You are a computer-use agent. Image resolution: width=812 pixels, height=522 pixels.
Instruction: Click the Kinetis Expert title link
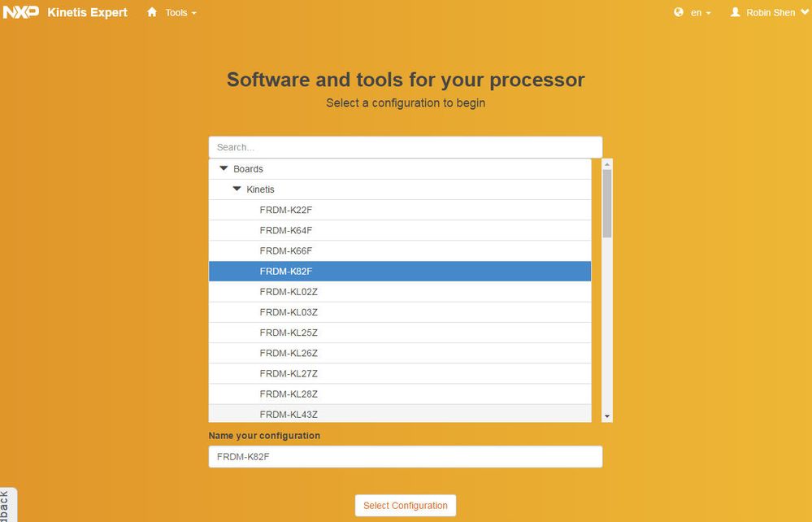(x=87, y=12)
